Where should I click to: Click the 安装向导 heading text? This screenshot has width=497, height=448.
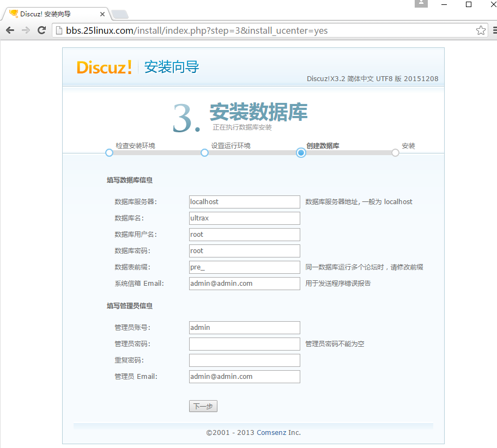click(172, 67)
